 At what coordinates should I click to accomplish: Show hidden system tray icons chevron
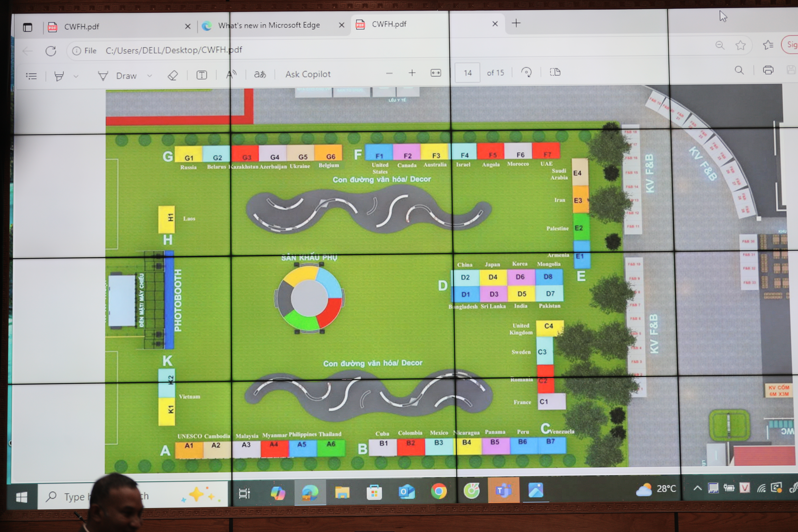[x=698, y=488]
